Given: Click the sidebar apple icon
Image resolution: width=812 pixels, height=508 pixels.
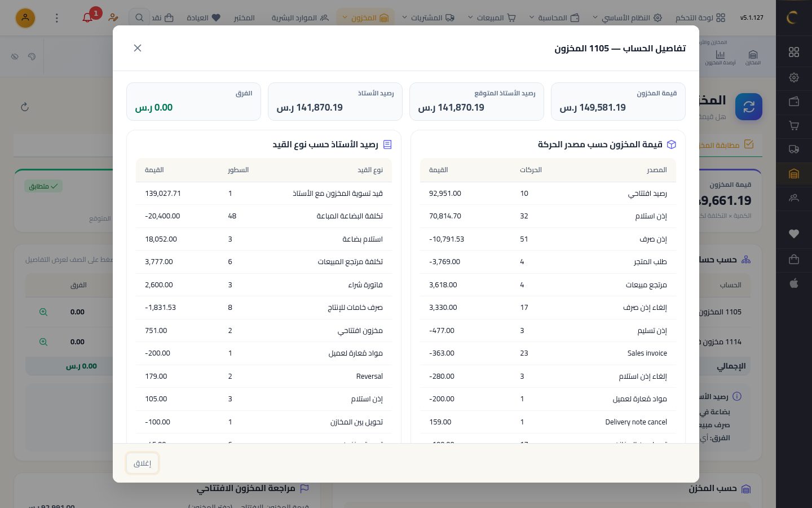Looking at the screenshot, I should (x=794, y=283).
